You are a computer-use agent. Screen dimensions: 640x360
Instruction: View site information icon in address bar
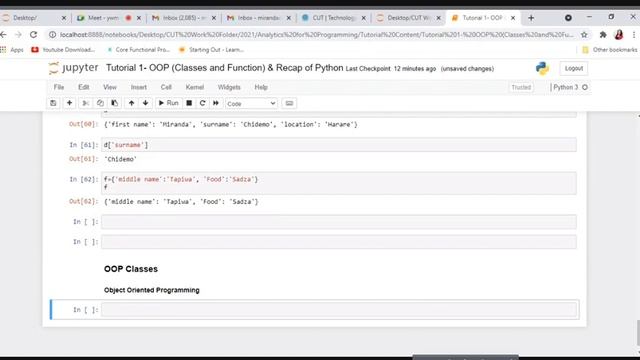pyautogui.click(x=53, y=35)
